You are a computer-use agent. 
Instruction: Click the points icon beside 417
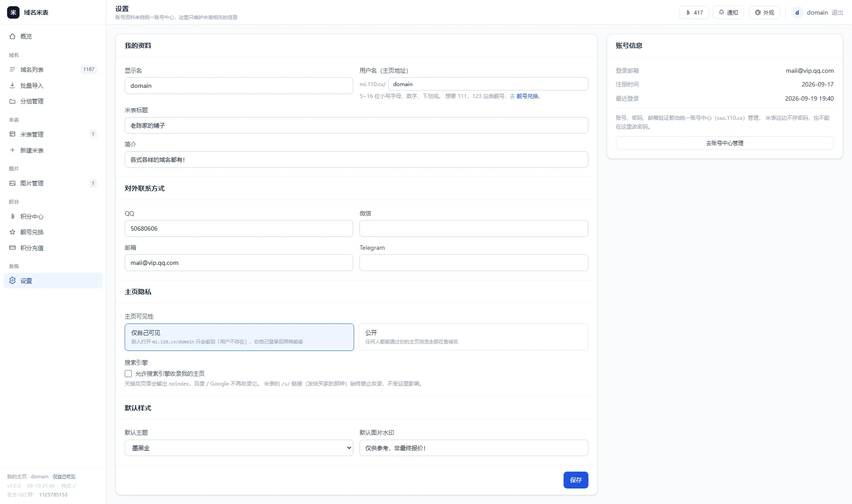click(x=688, y=12)
